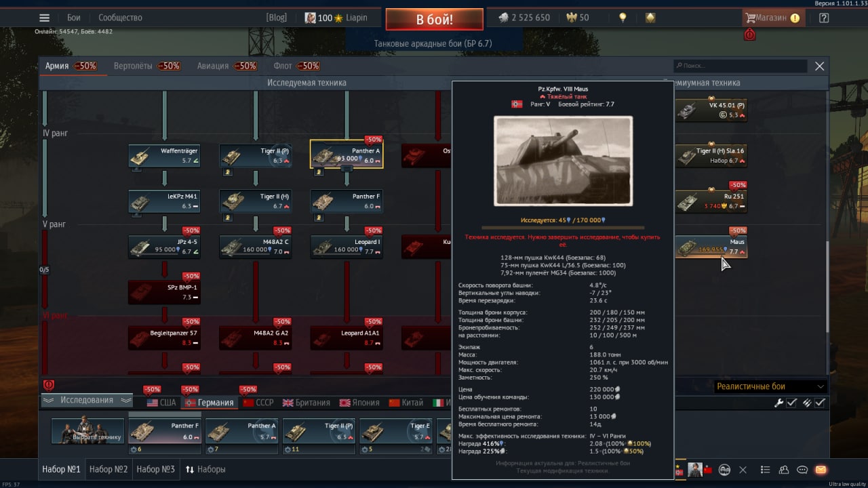Select Panther F in the tech tree
The width and height of the screenshot is (868, 488).
point(347,201)
